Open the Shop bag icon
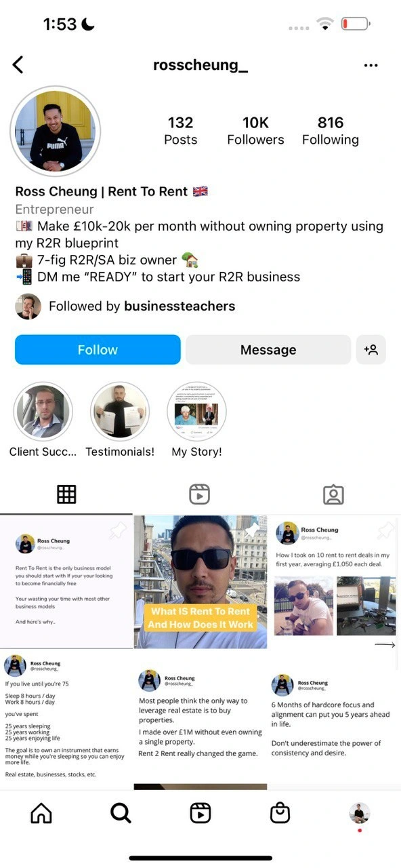This screenshot has height=868, width=401. point(280,813)
